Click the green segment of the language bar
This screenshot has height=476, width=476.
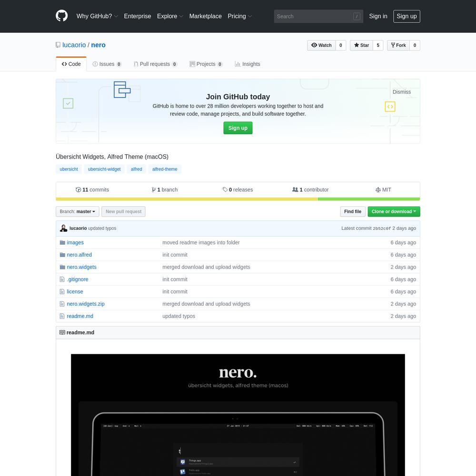pyautogui.click(x=369, y=199)
